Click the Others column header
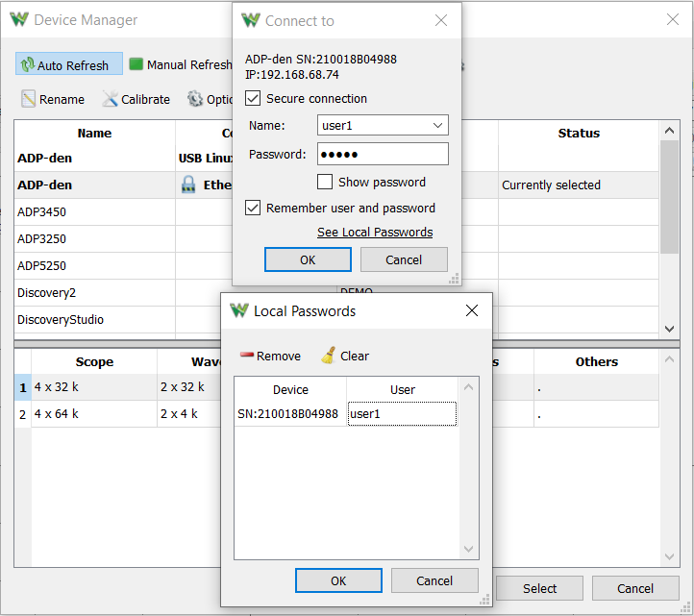This screenshot has width=694, height=616. [x=596, y=361]
